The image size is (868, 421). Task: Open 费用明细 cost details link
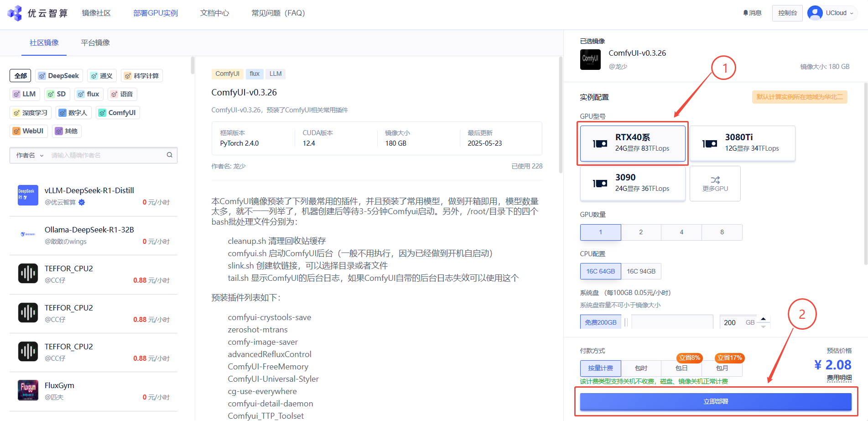839,378
